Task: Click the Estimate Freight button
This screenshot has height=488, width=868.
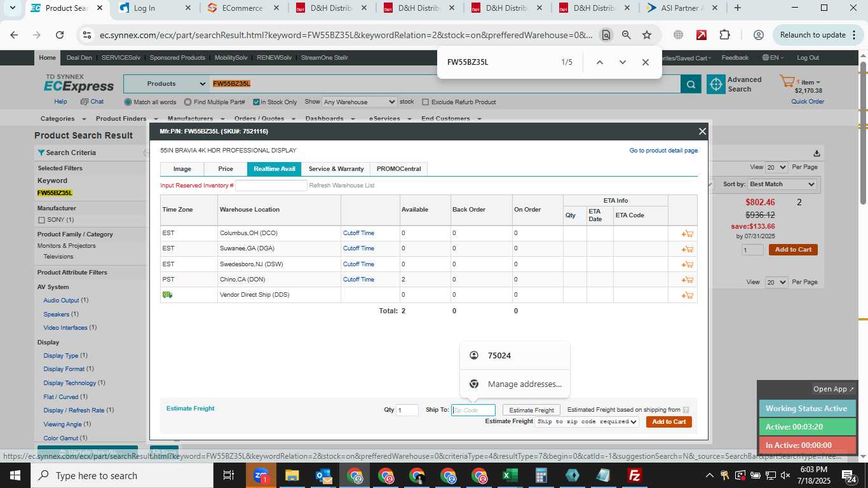Action: (531, 410)
